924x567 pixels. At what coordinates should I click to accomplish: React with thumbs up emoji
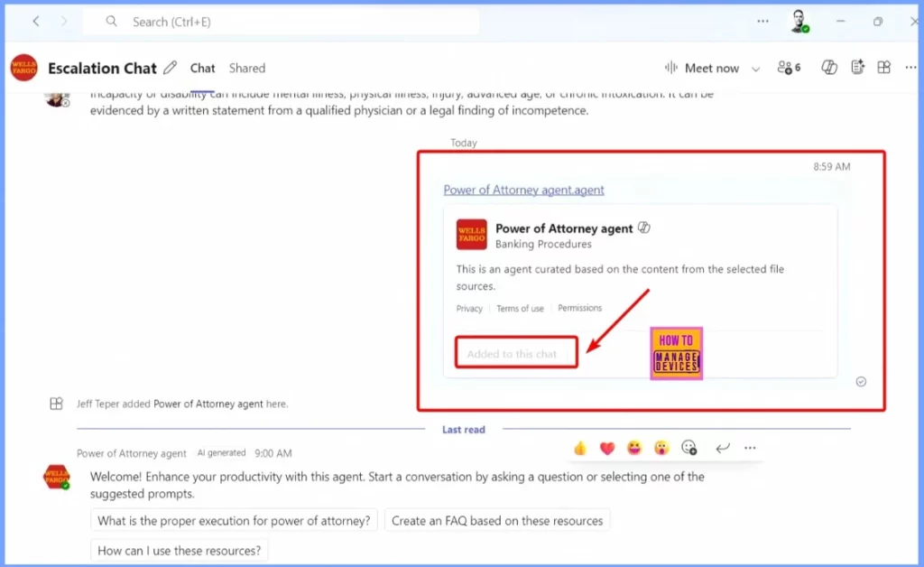(580, 449)
